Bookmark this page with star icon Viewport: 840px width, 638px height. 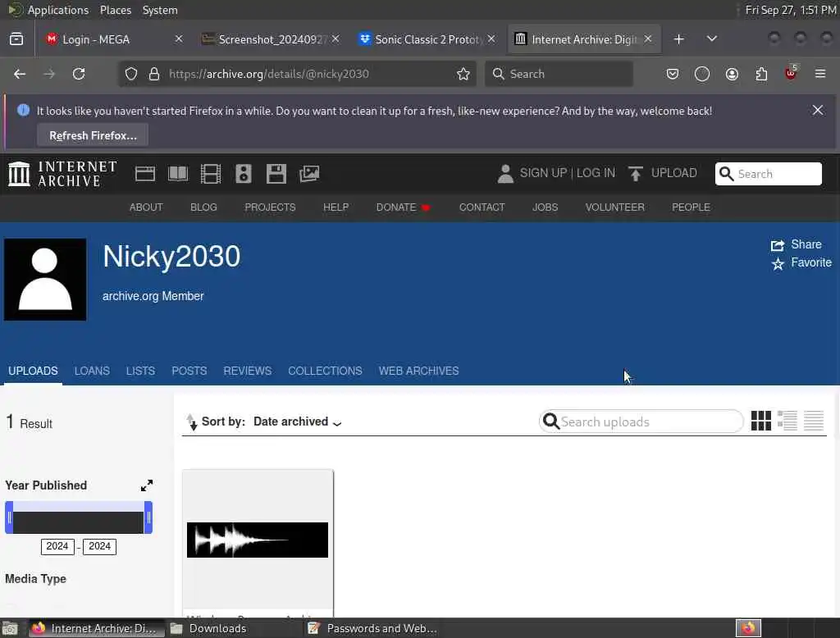click(x=463, y=74)
